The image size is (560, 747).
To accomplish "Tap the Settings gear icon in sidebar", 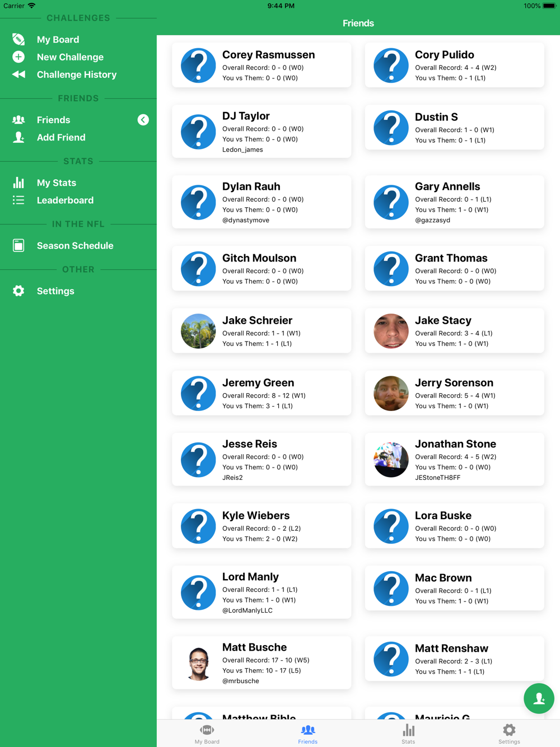I will [18, 291].
